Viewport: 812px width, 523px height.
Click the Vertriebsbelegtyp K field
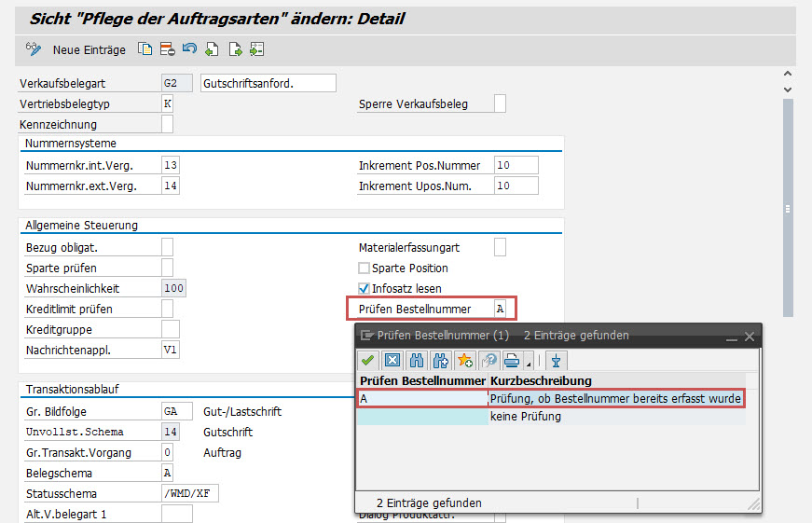[x=167, y=103]
